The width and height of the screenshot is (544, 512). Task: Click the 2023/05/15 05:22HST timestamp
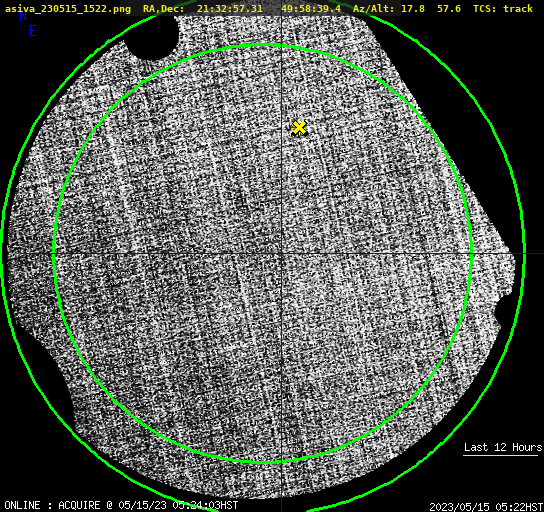[x=486, y=507]
